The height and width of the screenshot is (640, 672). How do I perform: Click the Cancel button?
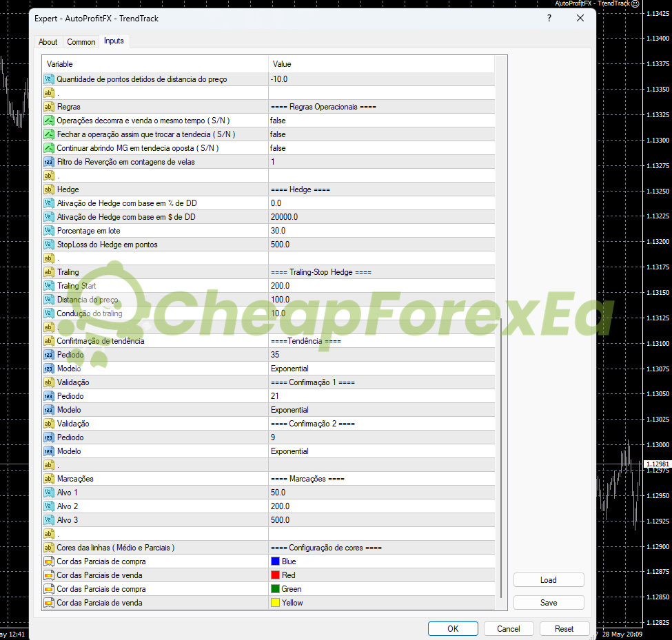(x=509, y=628)
